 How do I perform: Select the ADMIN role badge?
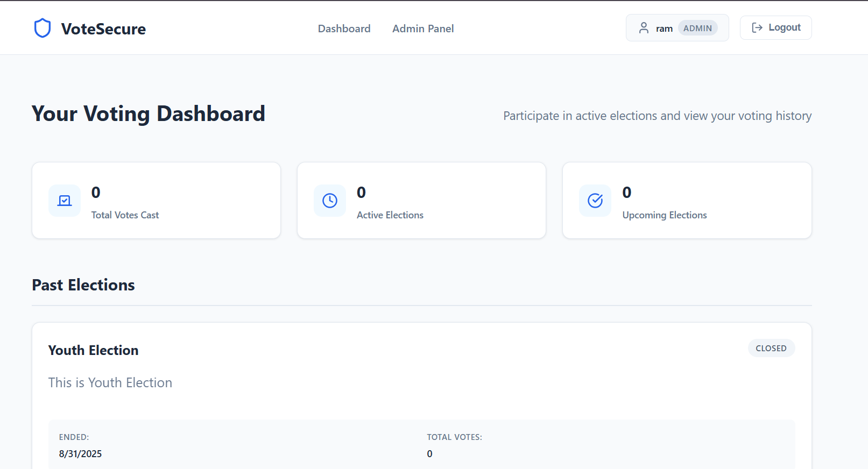pos(698,27)
